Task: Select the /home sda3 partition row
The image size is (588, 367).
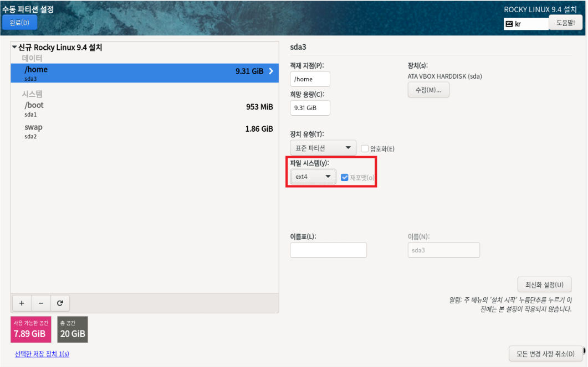Action: click(x=145, y=73)
